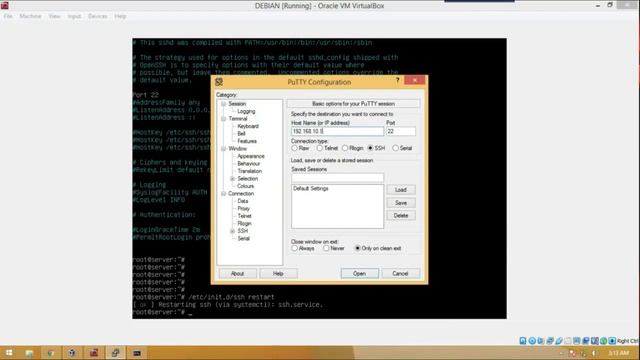
Task: Click the Save button for sessions
Action: coord(401,203)
